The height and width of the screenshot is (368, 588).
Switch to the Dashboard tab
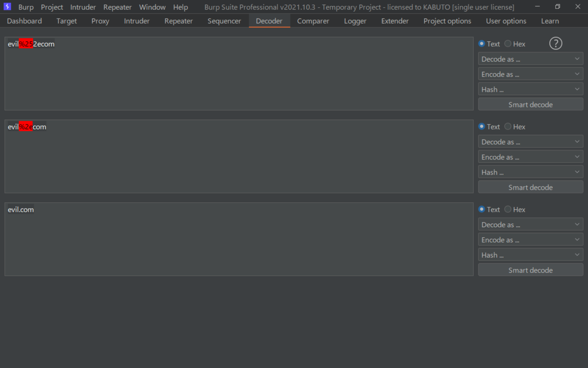(24, 21)
